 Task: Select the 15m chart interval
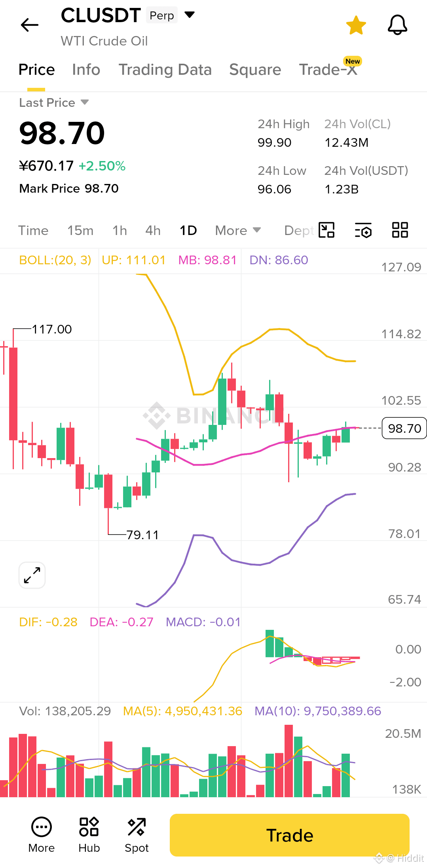[80, 230]
